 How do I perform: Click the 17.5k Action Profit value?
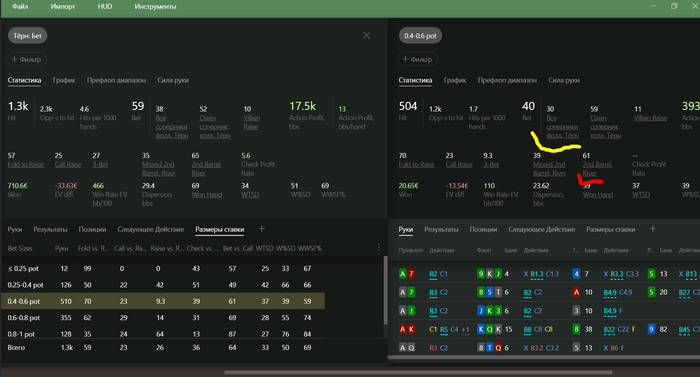[x=302, y=106]
